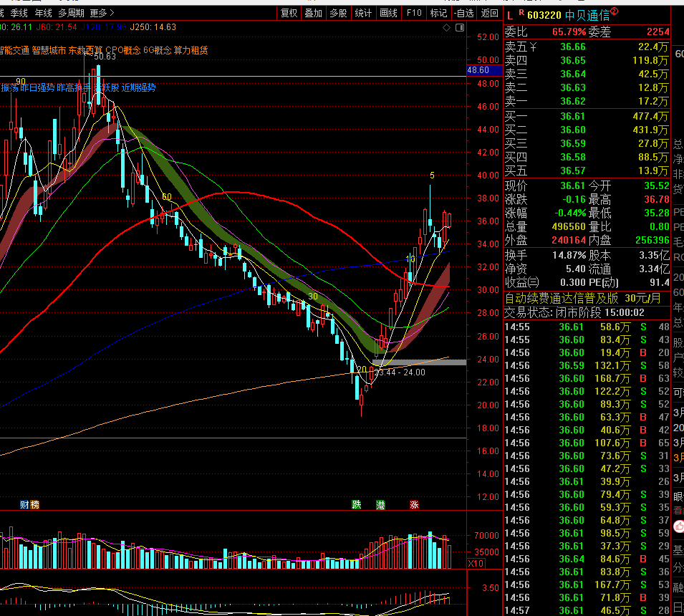Click the J250: 14.63 moving average label
Screen dimensions: 684x616
(x=153, y=27)
